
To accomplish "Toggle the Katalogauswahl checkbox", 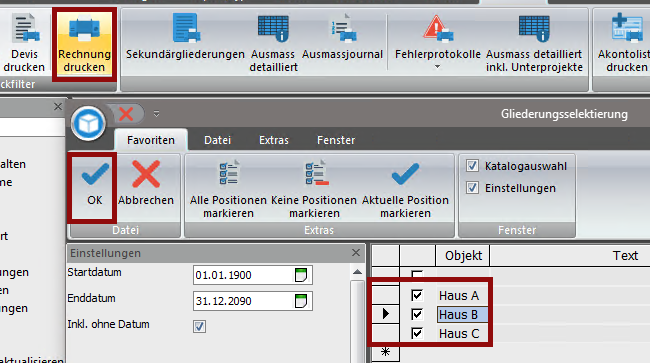I will pos(472,166).
